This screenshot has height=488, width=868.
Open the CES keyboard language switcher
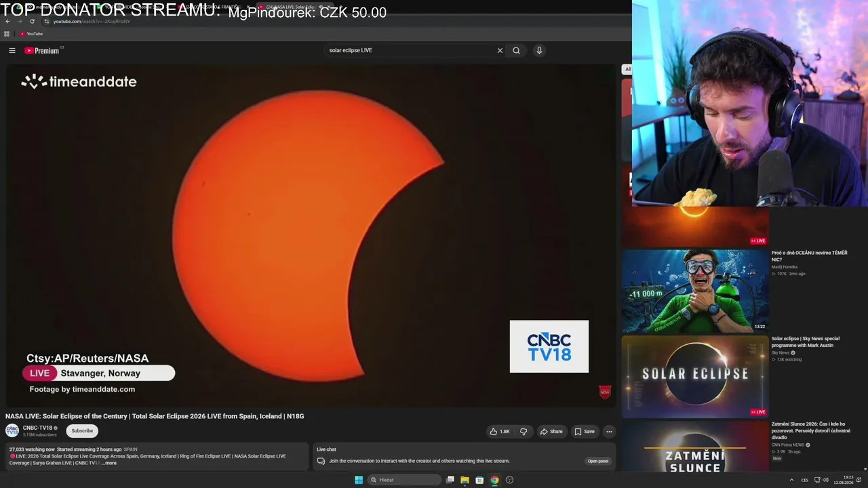point(805,480)
